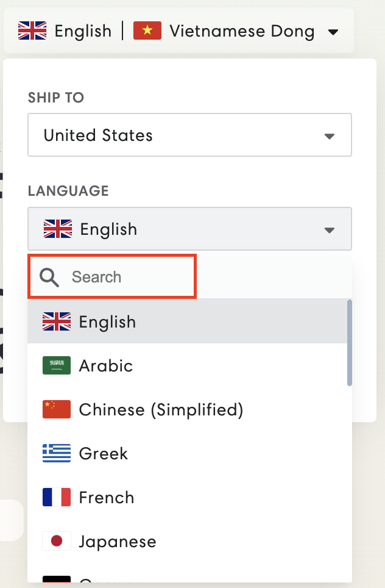385x588 pixels.
Task: Expand the Ship To United States dropdown
Action: click(x=189, y=135)
